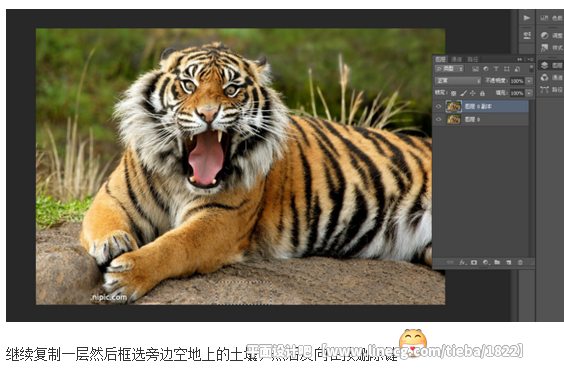
Task: Filter layers by pixel layers icon
Action: (476, 69)
